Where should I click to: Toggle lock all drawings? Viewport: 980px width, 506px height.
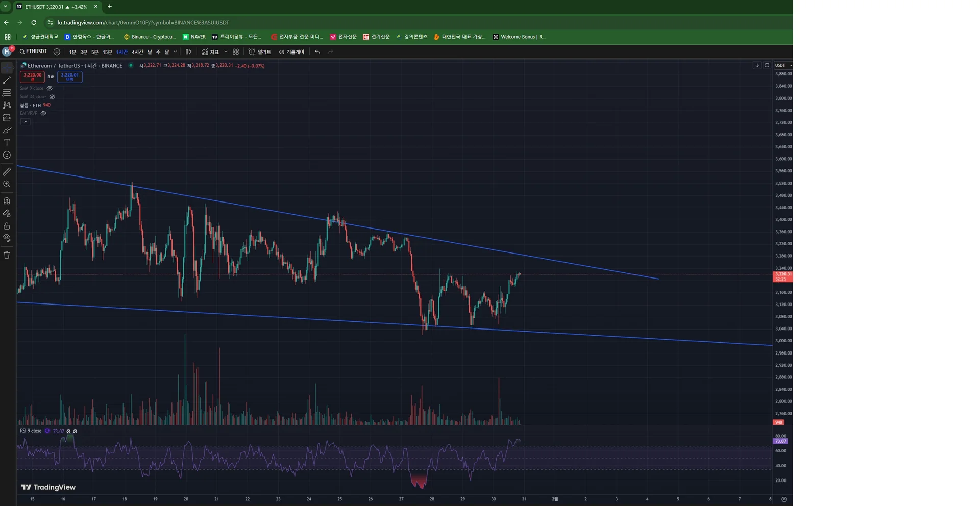[x=7, y=226]
